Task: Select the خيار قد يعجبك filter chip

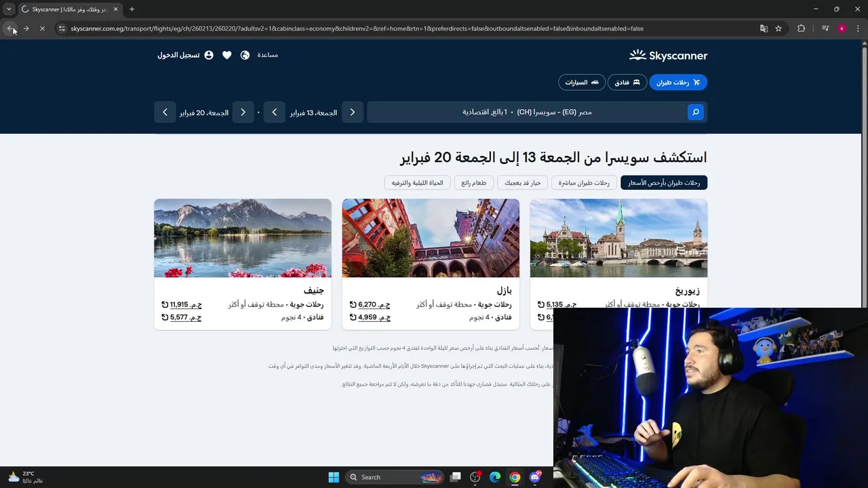Action: pyautogui.click(x=523, y=182)
